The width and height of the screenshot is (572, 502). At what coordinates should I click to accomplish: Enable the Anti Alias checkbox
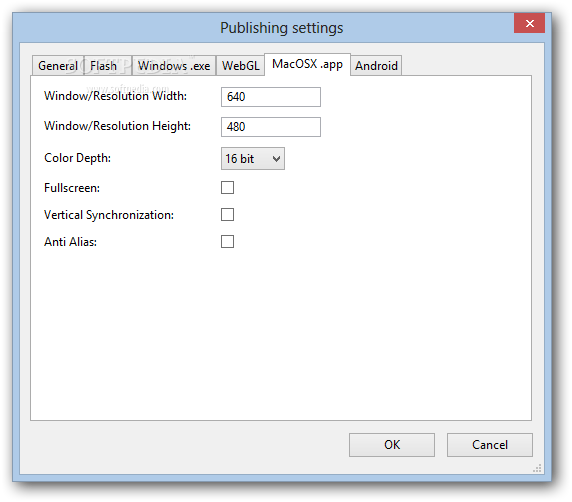point(227,242)
